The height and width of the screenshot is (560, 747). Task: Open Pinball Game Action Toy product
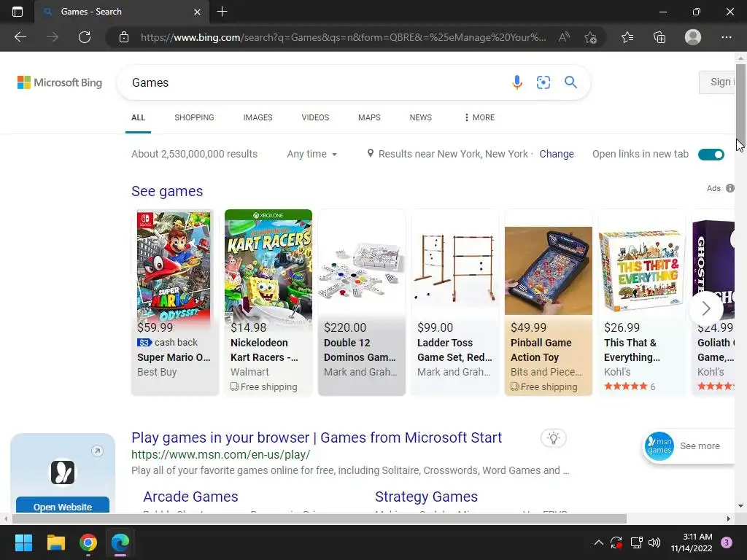point(549,303)
